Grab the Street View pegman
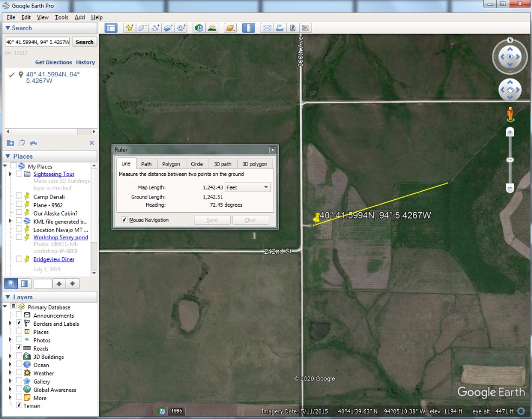The image size is (532, 419). [510, 115]
